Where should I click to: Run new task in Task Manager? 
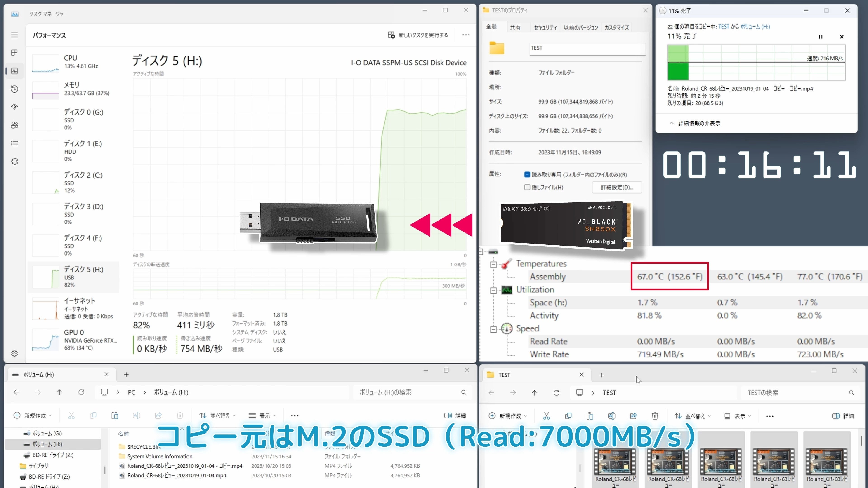(x=418, y=35)
